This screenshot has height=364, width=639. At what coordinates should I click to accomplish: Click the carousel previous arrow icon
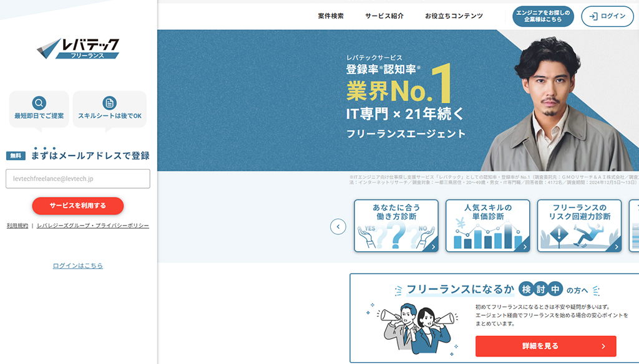pyautogui.click(x=338, y=227)
